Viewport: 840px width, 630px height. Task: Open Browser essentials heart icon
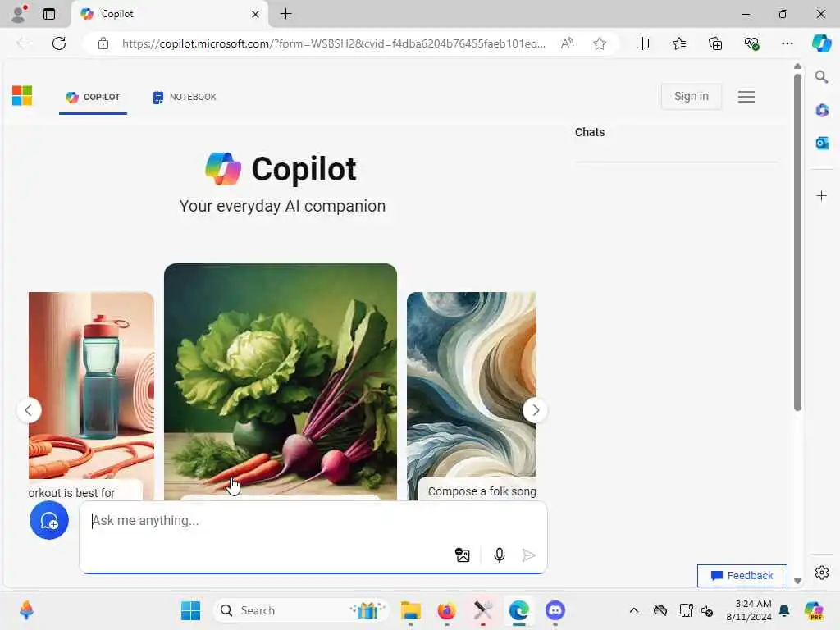(x=751, y=43)
